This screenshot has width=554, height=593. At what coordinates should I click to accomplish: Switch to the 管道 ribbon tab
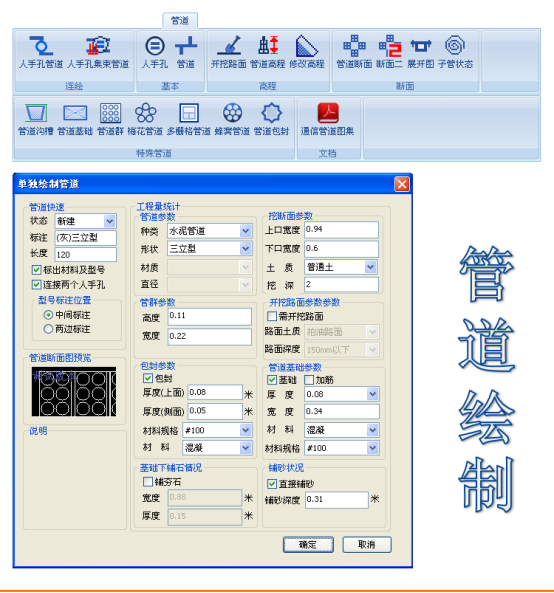[x=180, y=20]
